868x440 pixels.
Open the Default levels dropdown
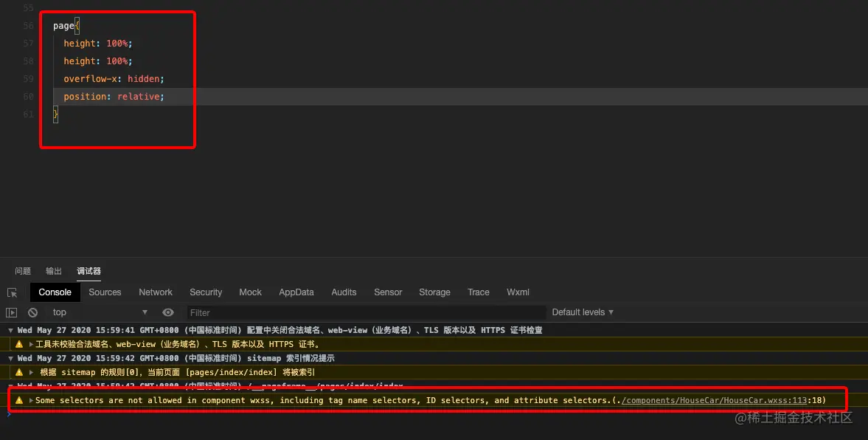(x=583, y=312)
